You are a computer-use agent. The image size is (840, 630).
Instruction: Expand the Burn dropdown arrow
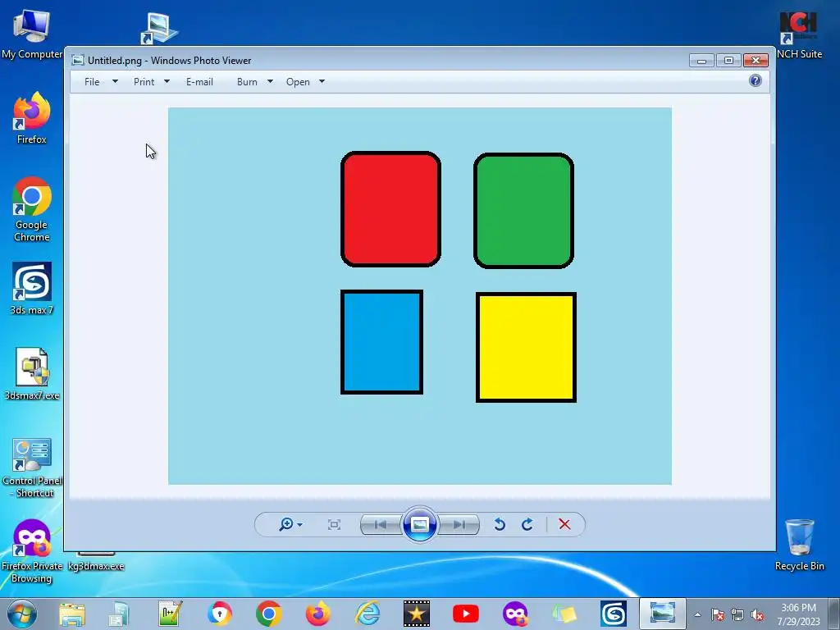[270, 81]
